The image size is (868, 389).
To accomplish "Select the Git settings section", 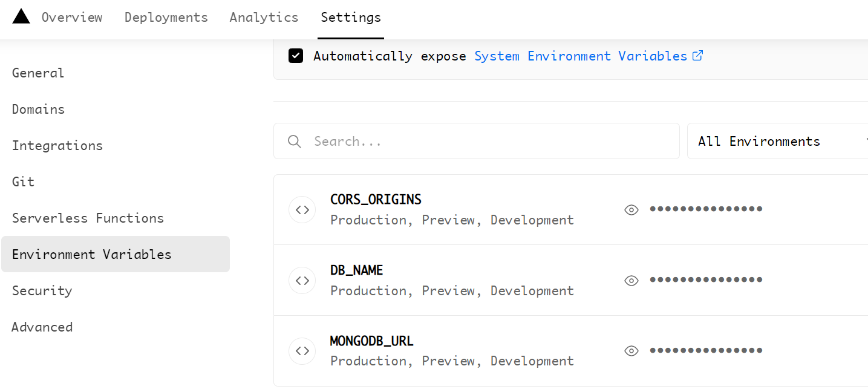I will coord(23,181).
